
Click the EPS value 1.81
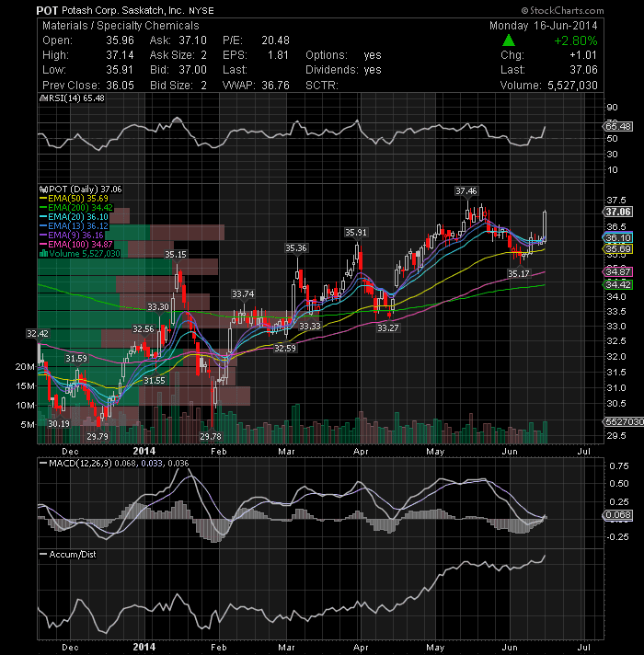pos(279,55)
